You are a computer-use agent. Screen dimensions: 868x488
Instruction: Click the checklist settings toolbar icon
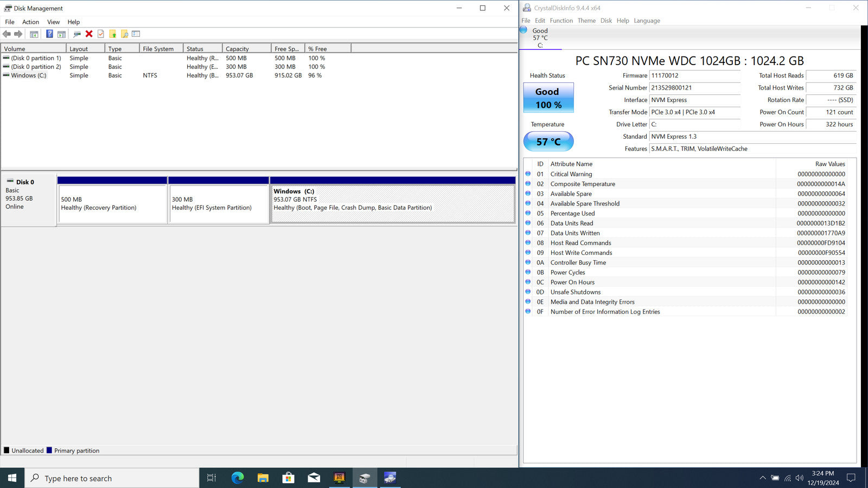pos(136,34)
